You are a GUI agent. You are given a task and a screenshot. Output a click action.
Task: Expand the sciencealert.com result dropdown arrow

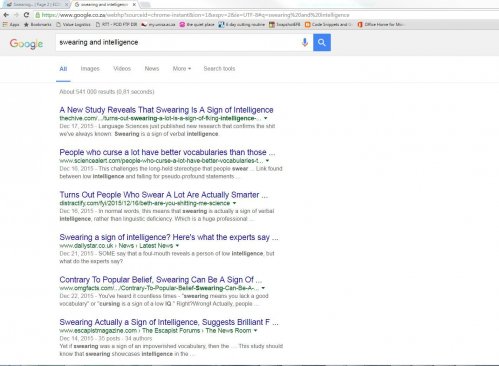[267, 161]
